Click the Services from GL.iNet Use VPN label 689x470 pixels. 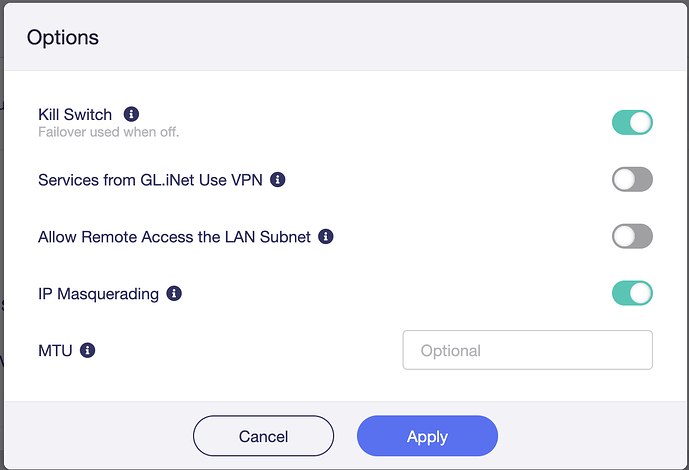152,181
